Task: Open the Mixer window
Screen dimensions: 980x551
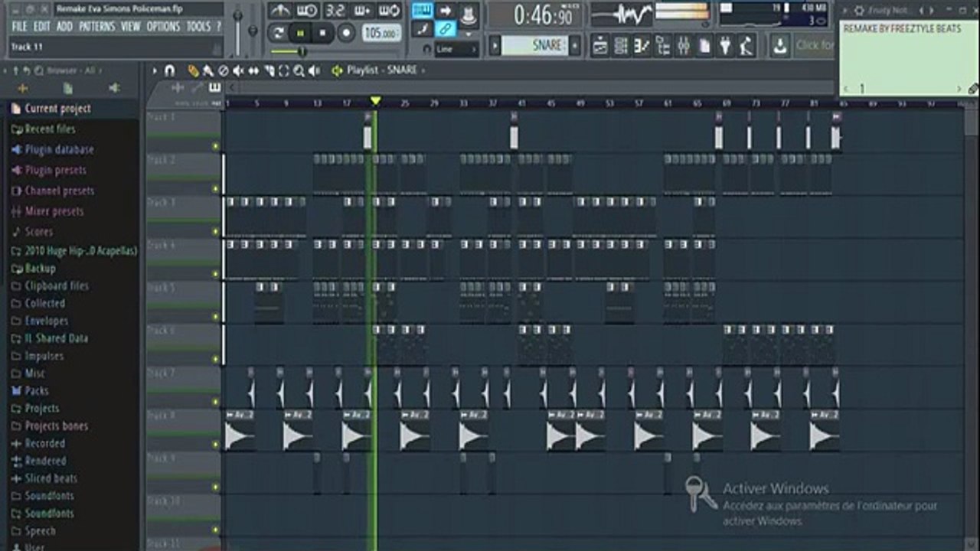Action: (684, 46)
